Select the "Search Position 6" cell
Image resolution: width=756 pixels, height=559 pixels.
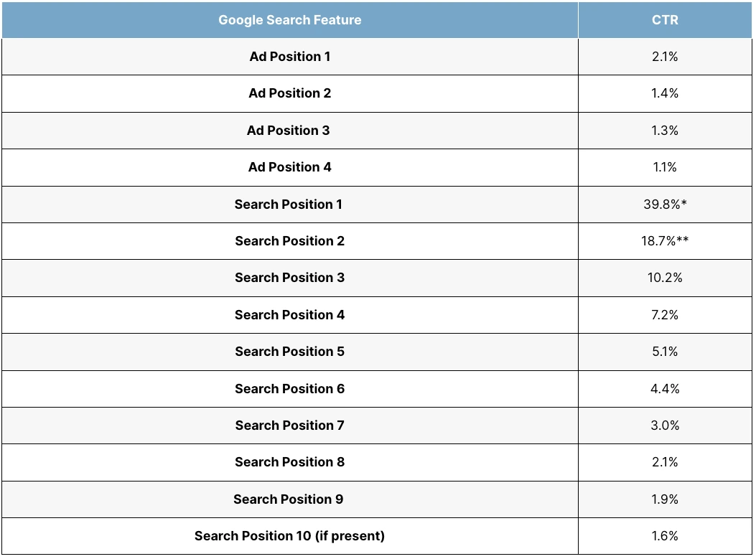point(289,389)
